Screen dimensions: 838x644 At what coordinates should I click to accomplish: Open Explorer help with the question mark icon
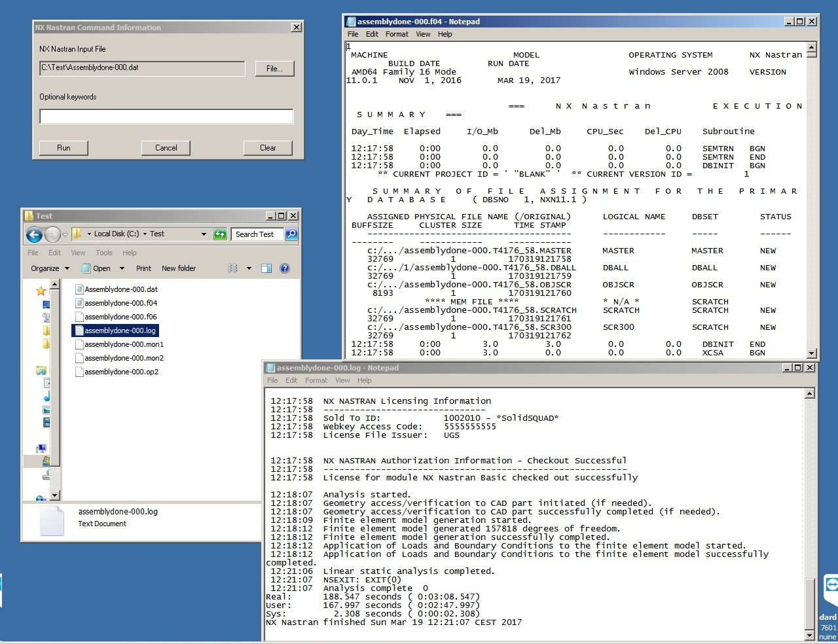285,268
